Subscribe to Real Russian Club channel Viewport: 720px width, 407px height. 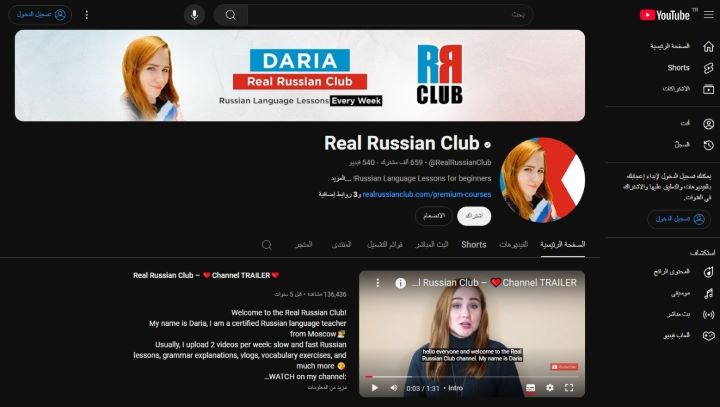[474, 216]
